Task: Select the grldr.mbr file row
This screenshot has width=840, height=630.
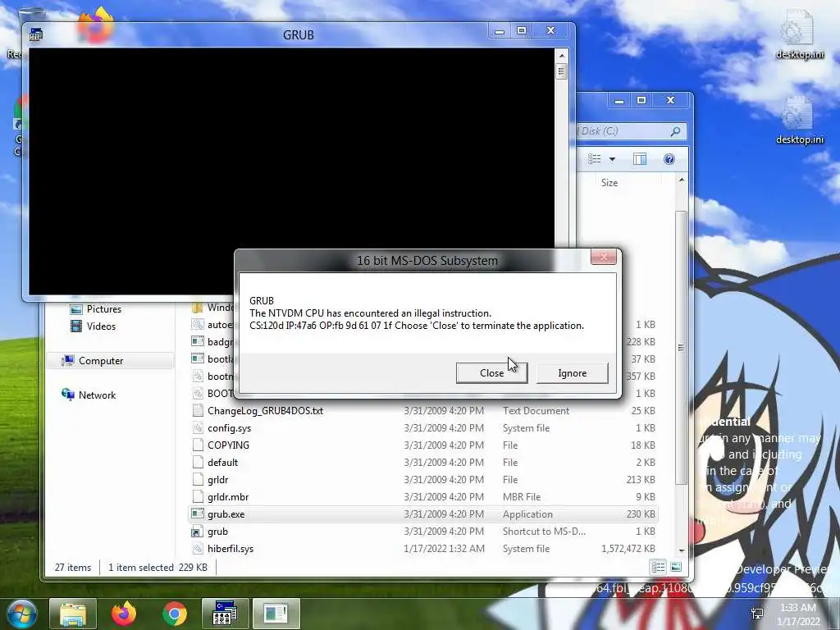Action: 423,496
